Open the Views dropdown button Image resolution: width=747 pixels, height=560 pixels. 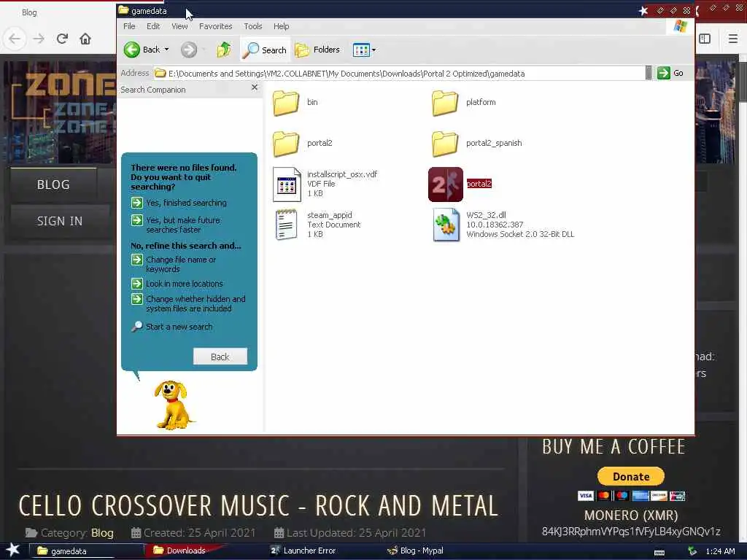[365, 50]
